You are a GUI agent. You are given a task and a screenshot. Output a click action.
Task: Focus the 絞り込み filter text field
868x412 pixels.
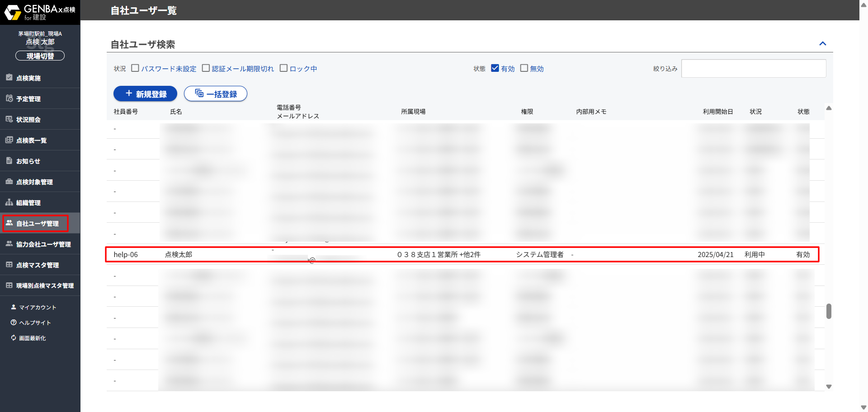coord(753,69)
